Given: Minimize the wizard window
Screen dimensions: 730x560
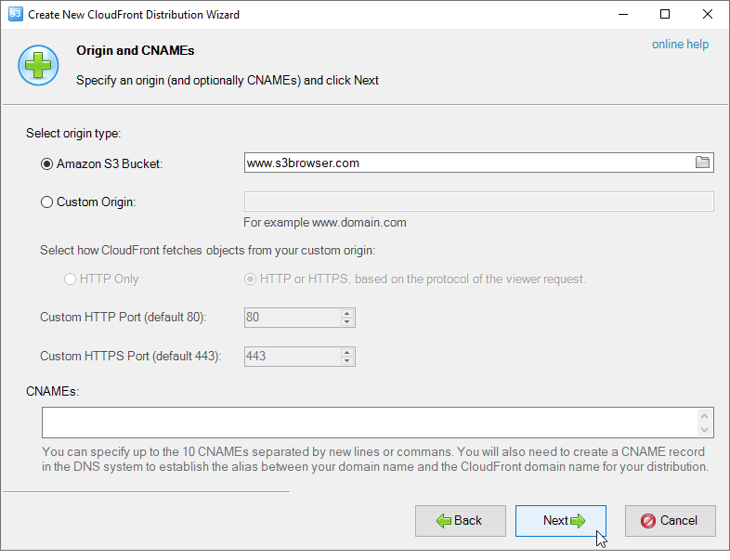Looking at the screenshot, I should pyautogui.click(x=623, y=15).
